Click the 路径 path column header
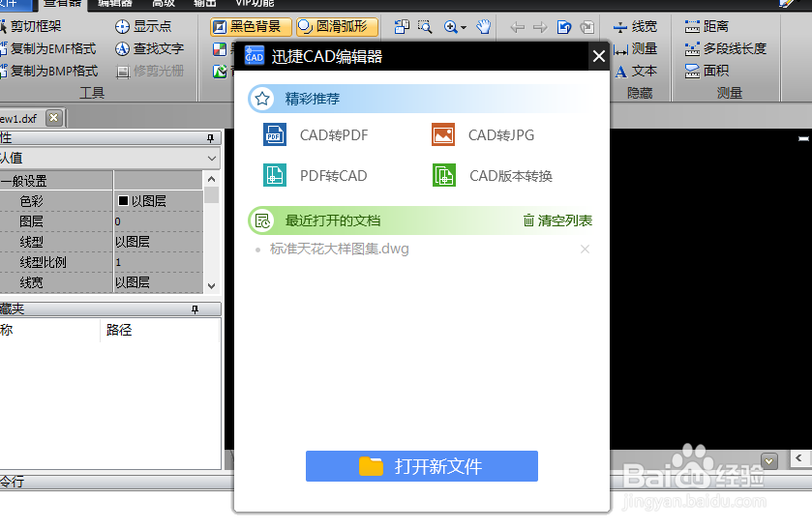812x529 pixels. [119, 330]
